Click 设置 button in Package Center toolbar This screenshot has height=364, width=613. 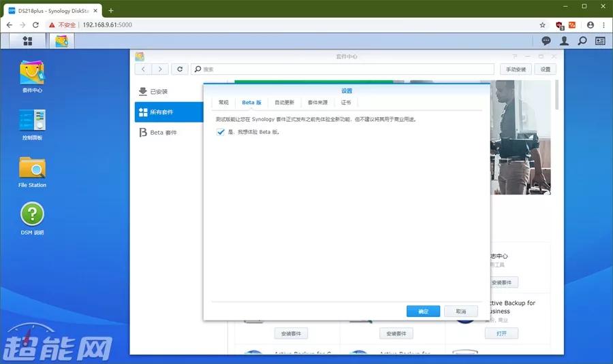coord(546,69)
